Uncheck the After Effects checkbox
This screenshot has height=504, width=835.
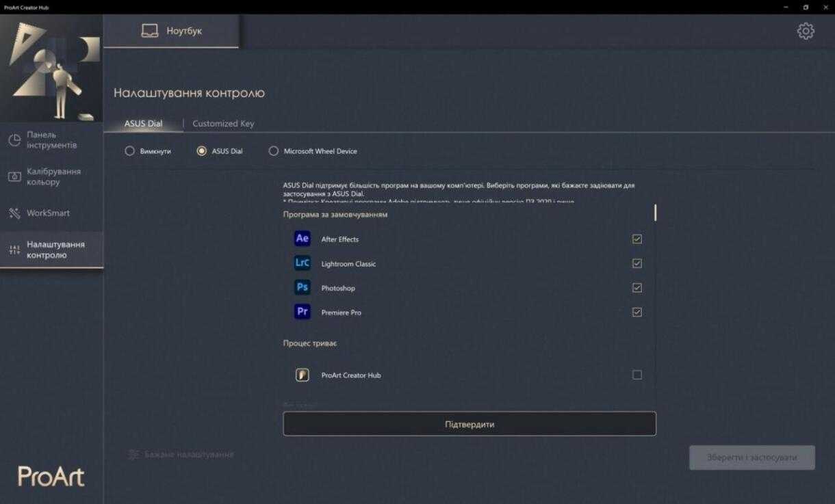[x=637, y=239]
